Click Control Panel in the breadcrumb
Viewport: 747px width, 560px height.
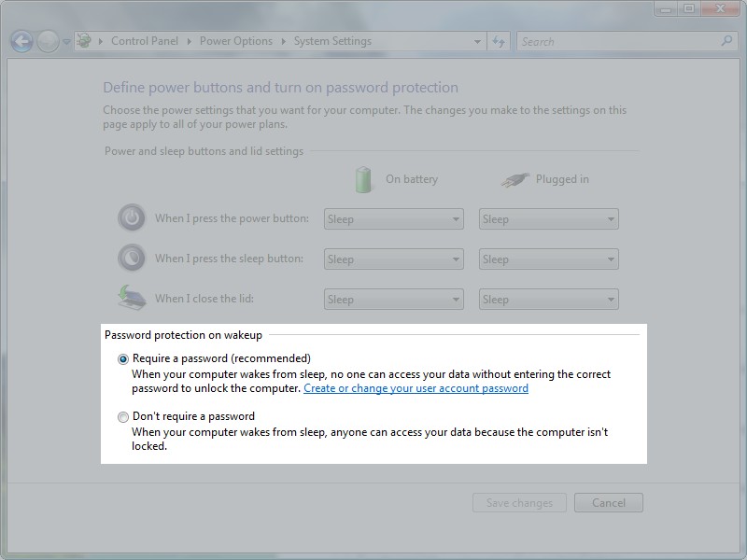(145, 41)
